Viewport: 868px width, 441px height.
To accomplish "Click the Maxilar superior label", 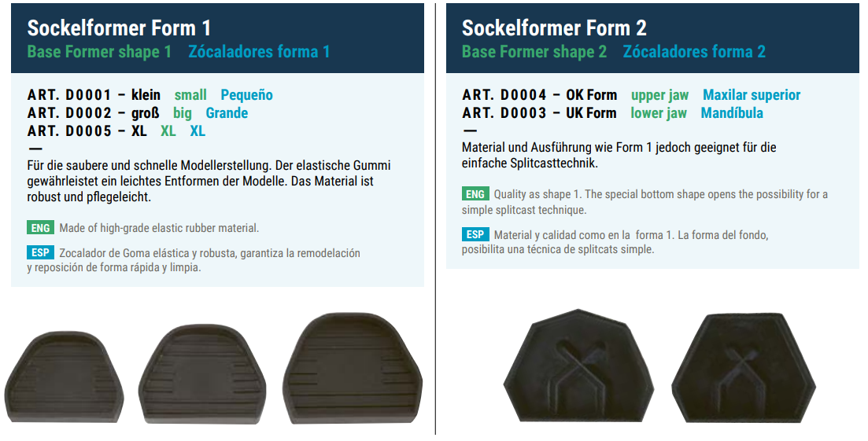I will pyautogui.click(x=752, y=95).
